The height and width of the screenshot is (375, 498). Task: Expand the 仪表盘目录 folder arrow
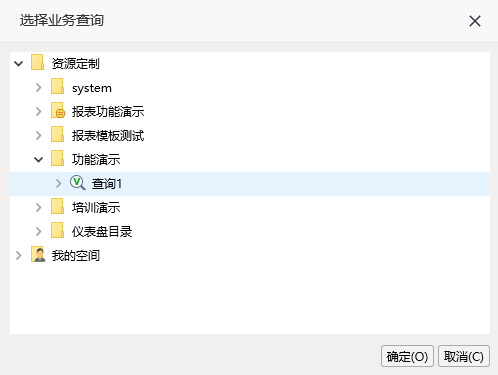coord(39,231)
